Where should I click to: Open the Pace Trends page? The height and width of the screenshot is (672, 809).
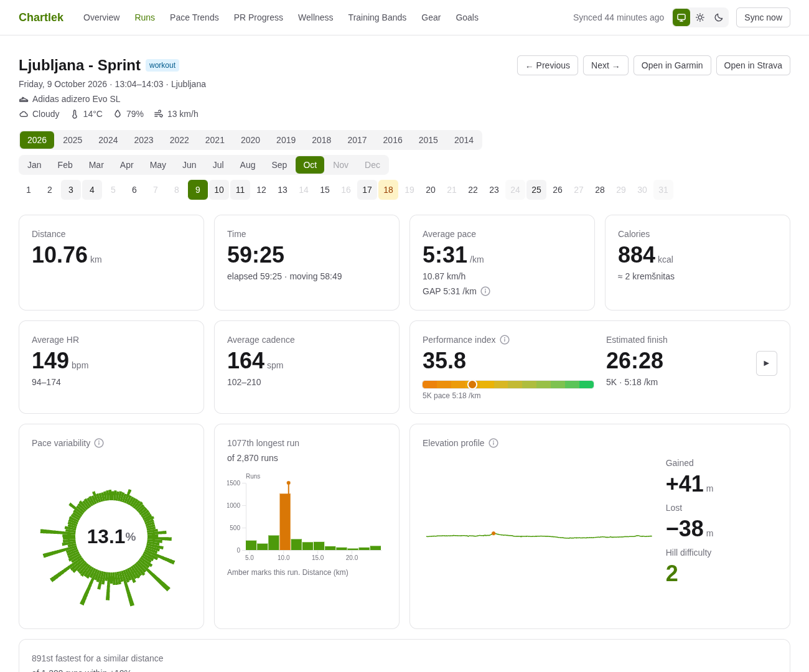tap(194, 17)
